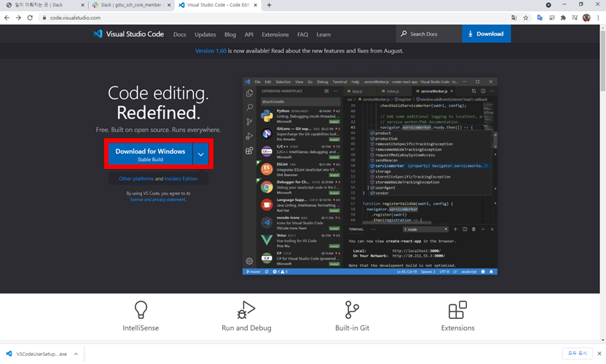Expand the download options chevron beside Download for Windows
Image resolution: width=606 pixels, height=364 pixels.
(x=201, y=154)
